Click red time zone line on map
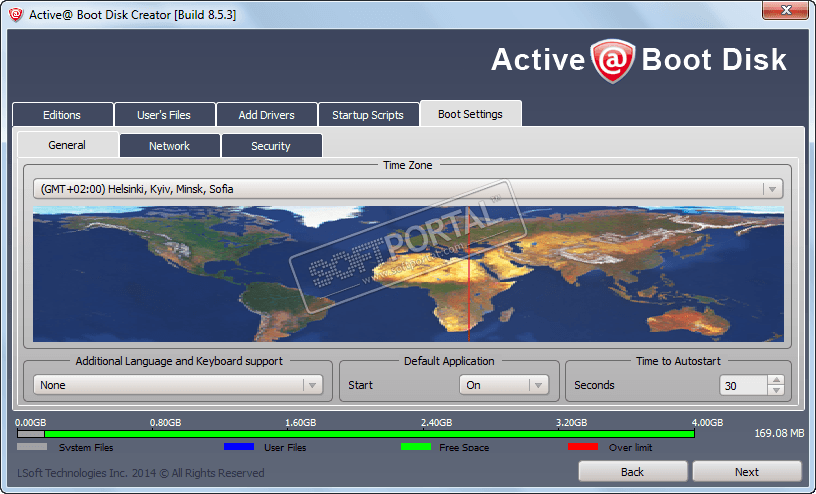The width and height of the screenshot is (816, 494). (469, 274)
